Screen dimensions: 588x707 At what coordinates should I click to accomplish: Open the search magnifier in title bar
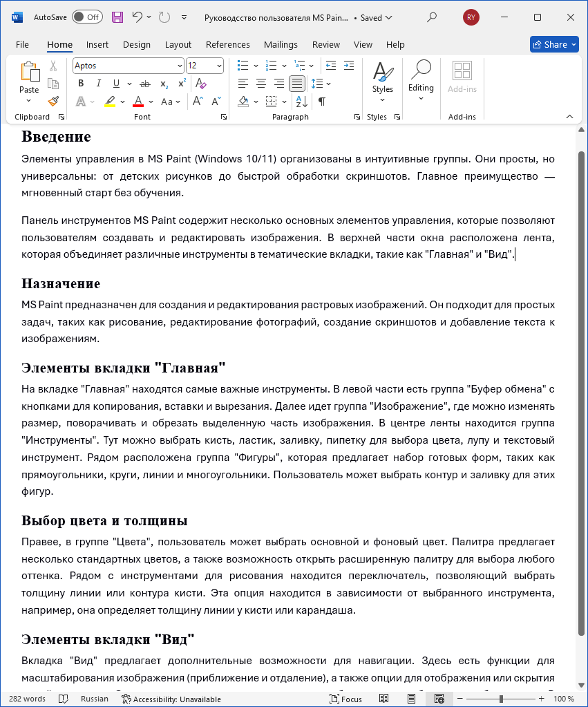point(432,17)
